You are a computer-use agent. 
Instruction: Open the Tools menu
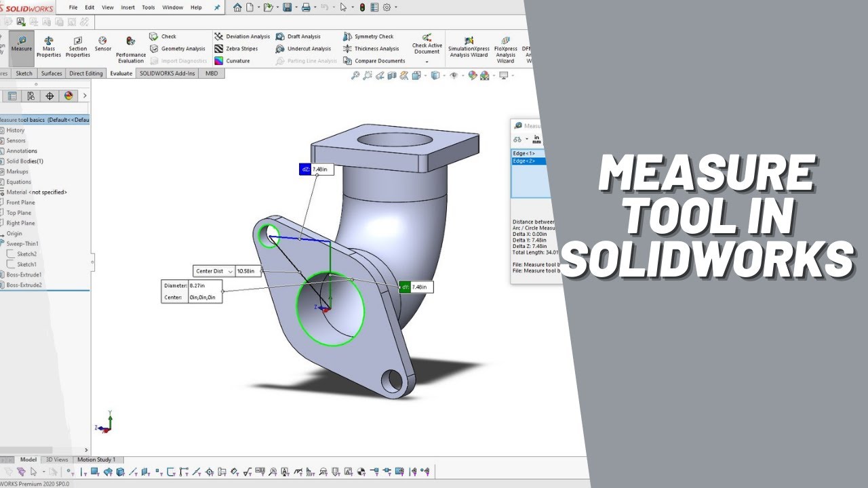(149, 7)
